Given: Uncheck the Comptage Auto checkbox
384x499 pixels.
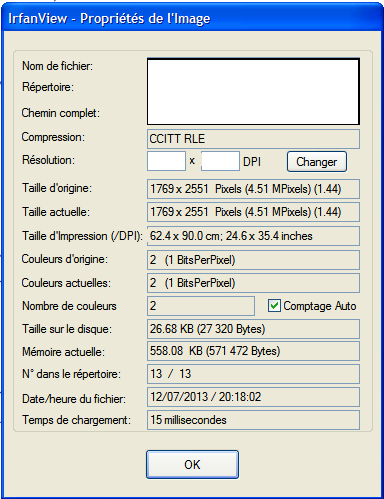Looking at the screenshot, I should point(274,306).
